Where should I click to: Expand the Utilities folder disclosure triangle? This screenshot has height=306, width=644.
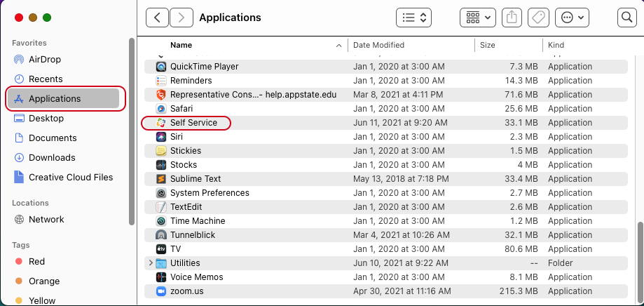[151, 262]
